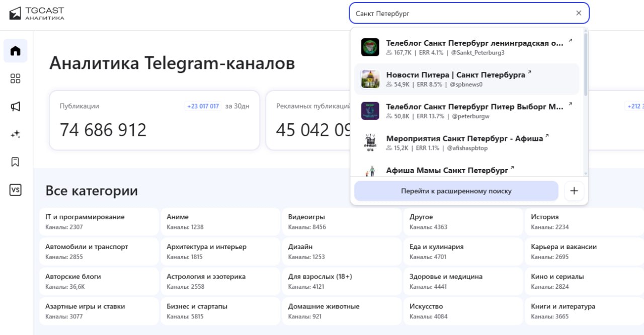Viewport: 644px width, 335px height.
Task: Open external link arrow for Новости Питера
Action: (x=529, y=73)
